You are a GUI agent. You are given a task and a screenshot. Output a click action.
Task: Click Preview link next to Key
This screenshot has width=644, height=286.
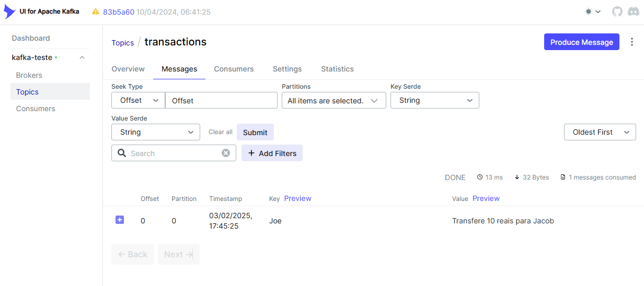coord(297,198)
